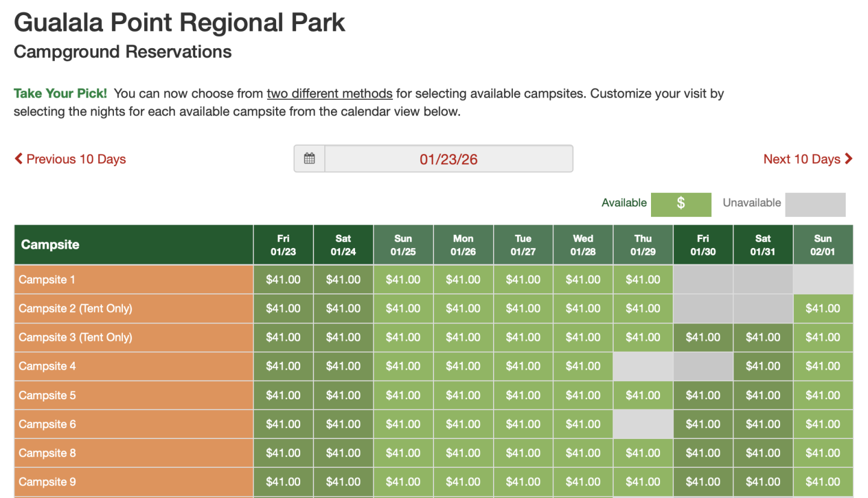Viewport: 868px width, 498px height.
Task: Select Campsite 6 for Wed 01/28
Action: click(583, 424)
